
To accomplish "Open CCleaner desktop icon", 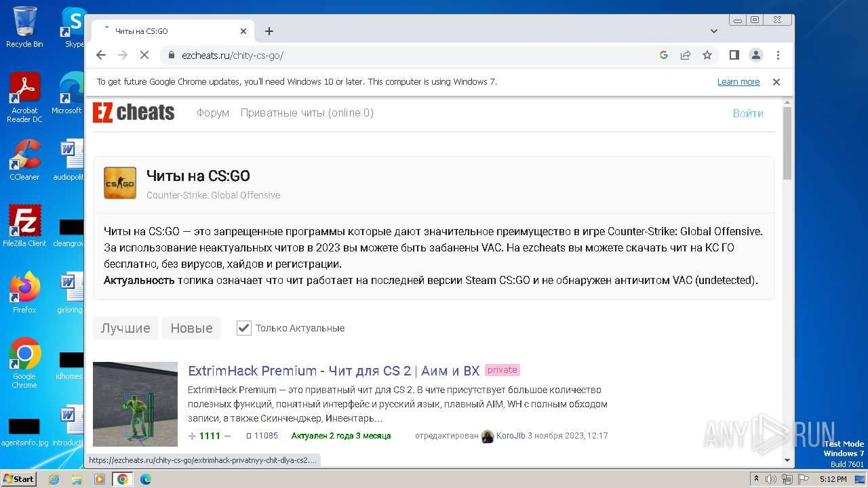I will click(24, 160).
